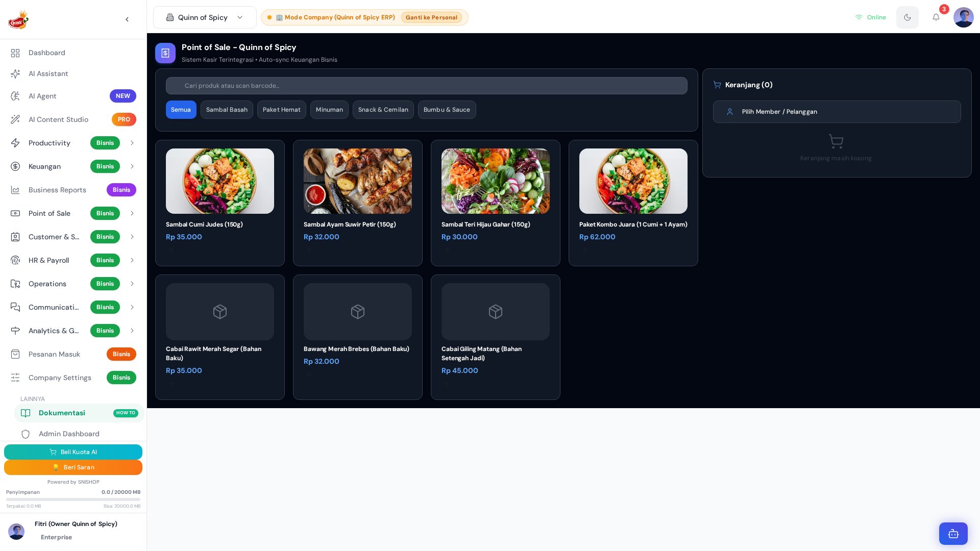Image resolution: width=980 pixels, height=551 pixels.
Task: Open AI Agent brain icon
Action: point(15,96)
